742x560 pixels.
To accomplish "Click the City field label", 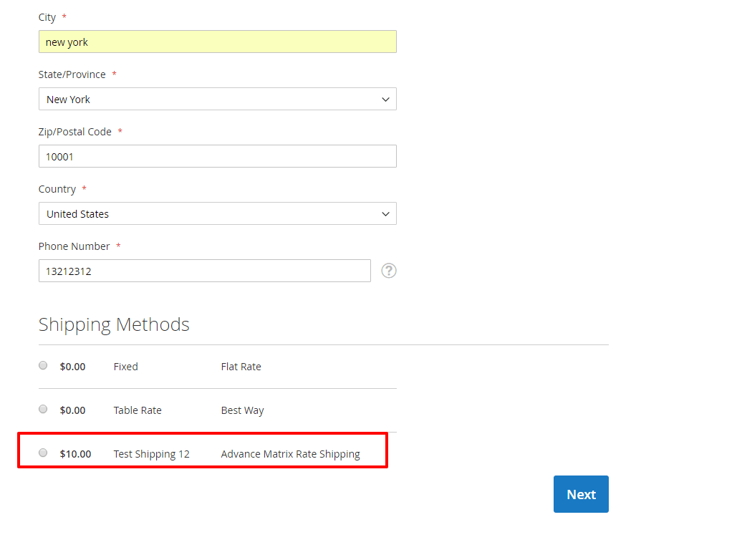I will pos(47,17).
